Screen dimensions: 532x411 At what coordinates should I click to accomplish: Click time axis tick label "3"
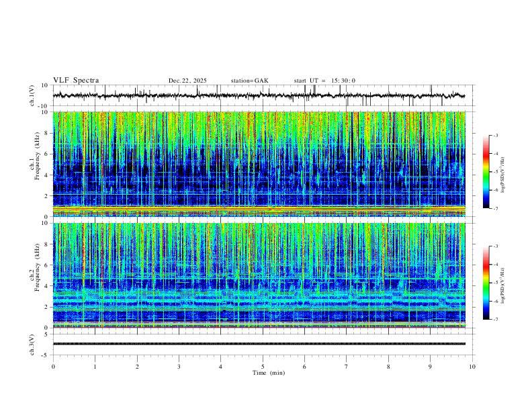(179, 367)
